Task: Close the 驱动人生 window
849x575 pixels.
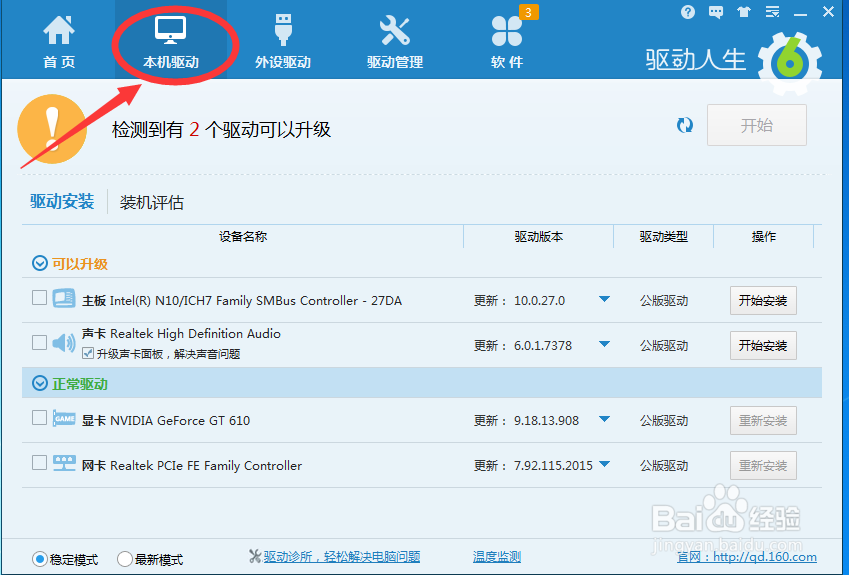Action: (x=828, y=12)
